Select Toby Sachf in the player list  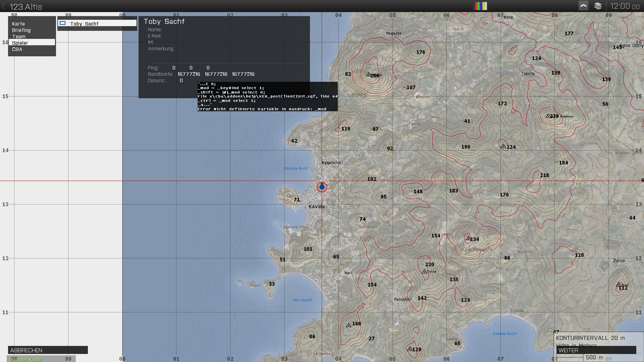tap(97, 23)
